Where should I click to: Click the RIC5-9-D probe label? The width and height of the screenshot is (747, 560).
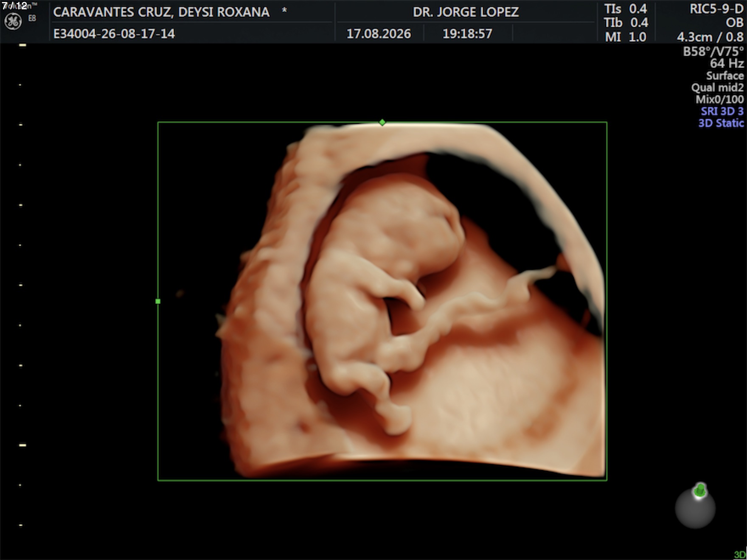(x=716, y=9)
